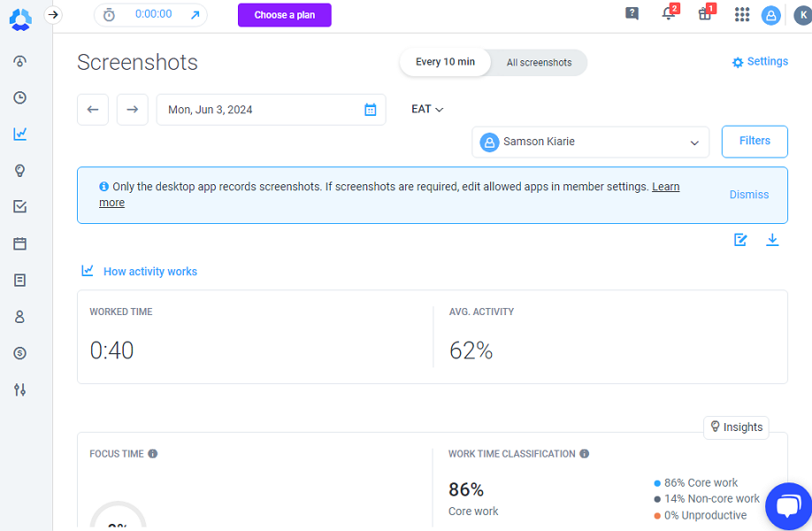812x531 pixels.
Task: Click the notifications bell icon
Action: coord(669,14)
